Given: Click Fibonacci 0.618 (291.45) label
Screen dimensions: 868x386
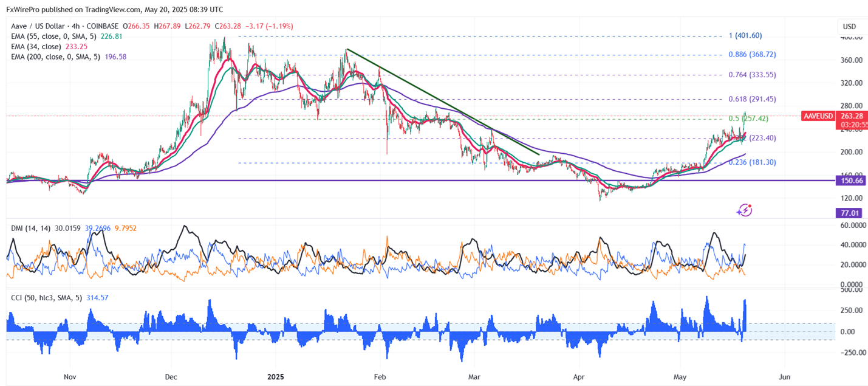Looking at the screenshot, I should point(752,99).
